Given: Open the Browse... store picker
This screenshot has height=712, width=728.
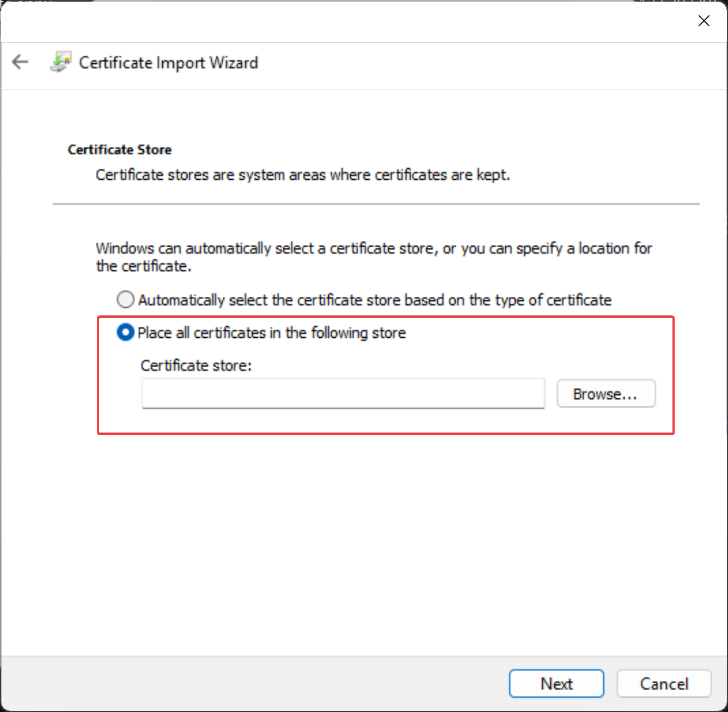Looking at the screenshot, I should 605,394.
